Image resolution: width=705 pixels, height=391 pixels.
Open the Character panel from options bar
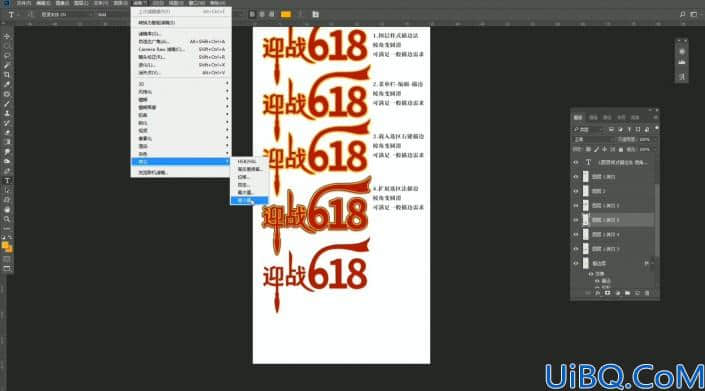(316, 14)
